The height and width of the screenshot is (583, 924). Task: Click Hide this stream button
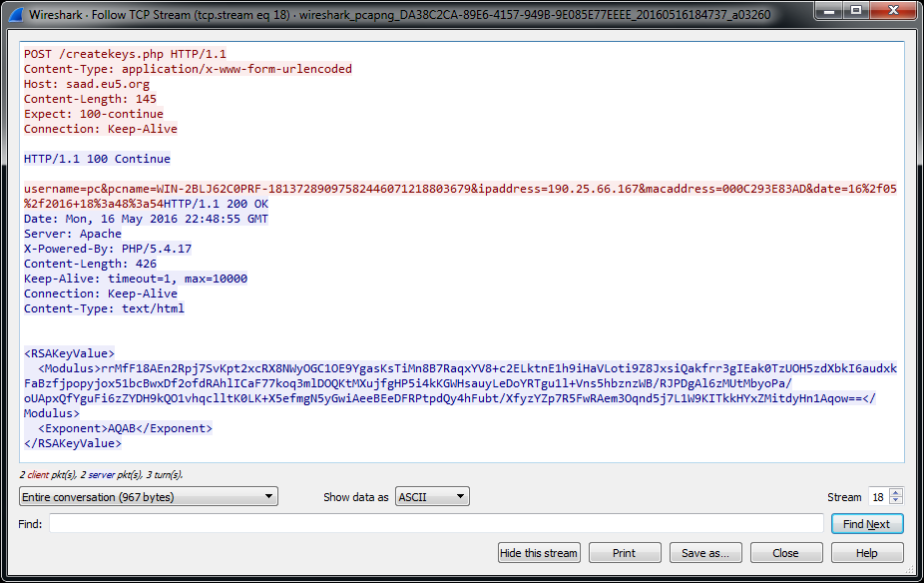[x=539, y=553]
